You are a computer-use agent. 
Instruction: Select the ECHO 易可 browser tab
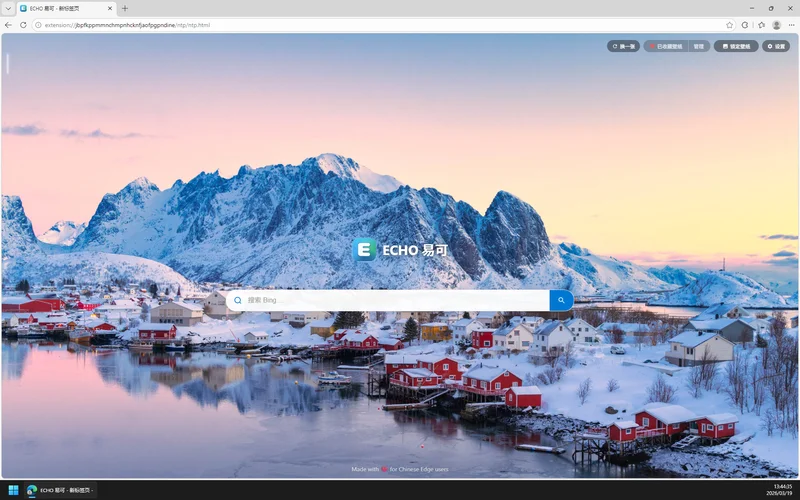coord(60,8)
